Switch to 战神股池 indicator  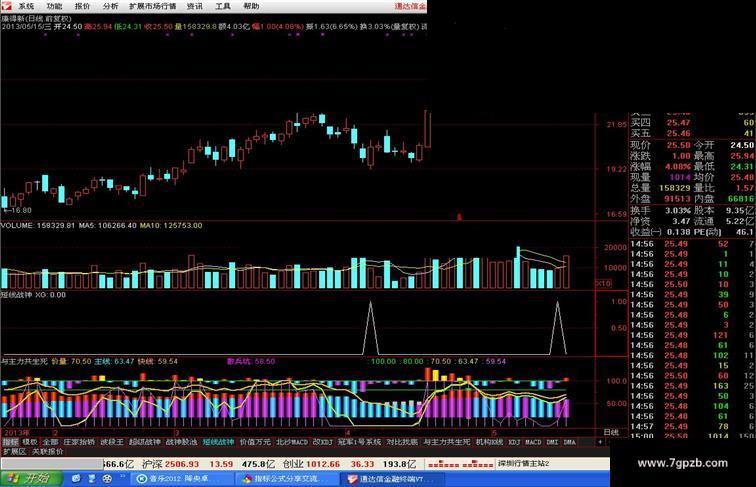click(182, 442)
